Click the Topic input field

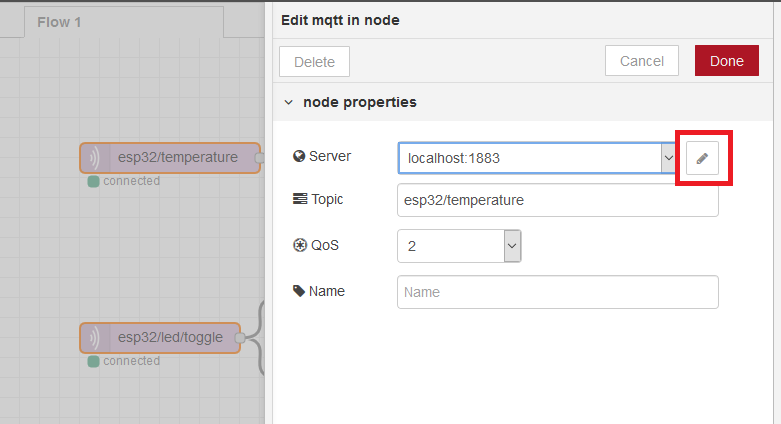coord(558,200)
